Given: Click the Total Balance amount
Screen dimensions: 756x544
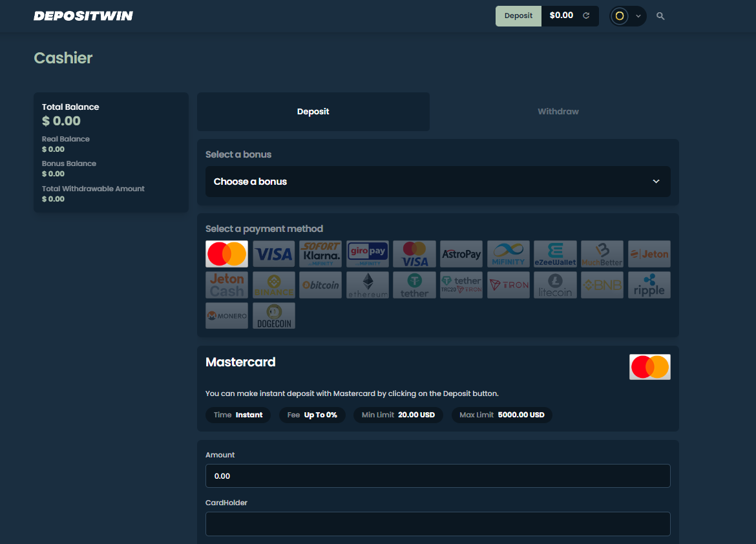Looking at the screenshot, I should (61, 121).
